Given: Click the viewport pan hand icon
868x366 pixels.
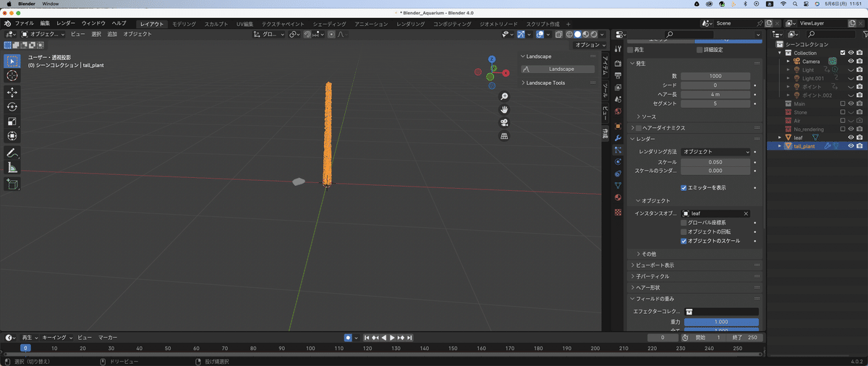Looking at the screenshot, I should pos(504,109).
